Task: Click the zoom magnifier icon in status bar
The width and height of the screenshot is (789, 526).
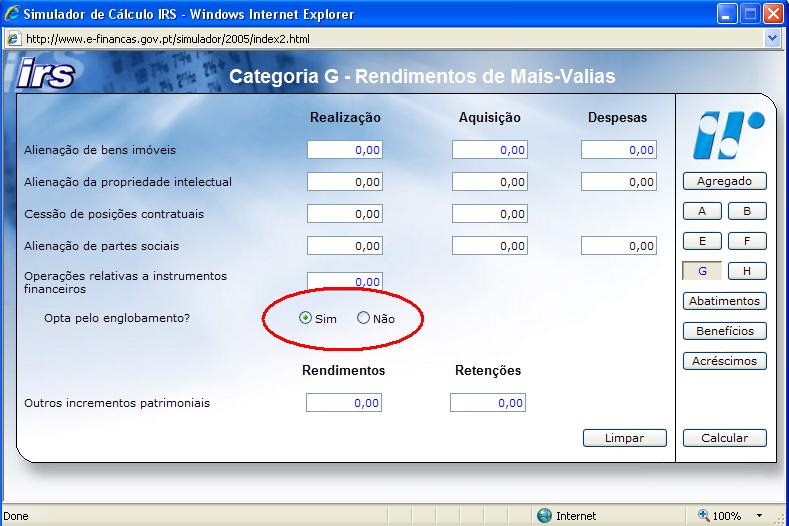Action: 703,515
